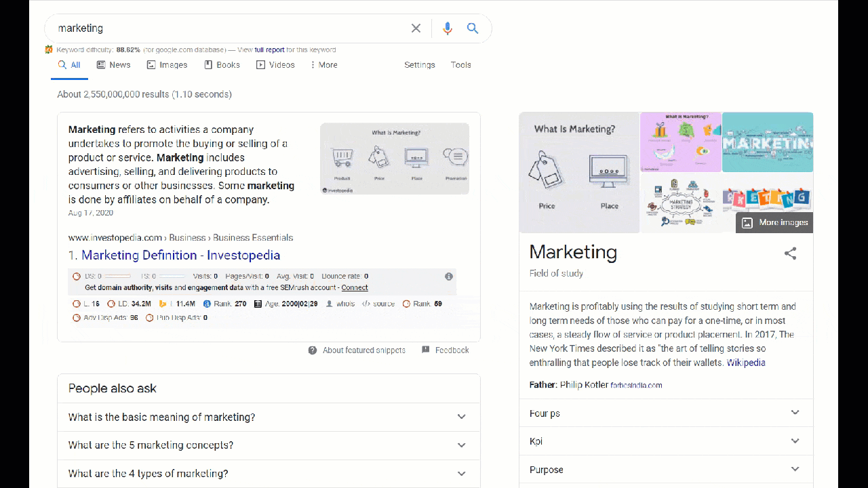The height and width of the screenshot is (488, 868).
Task: Open the More search options dropdown
Action: [323, 65]
